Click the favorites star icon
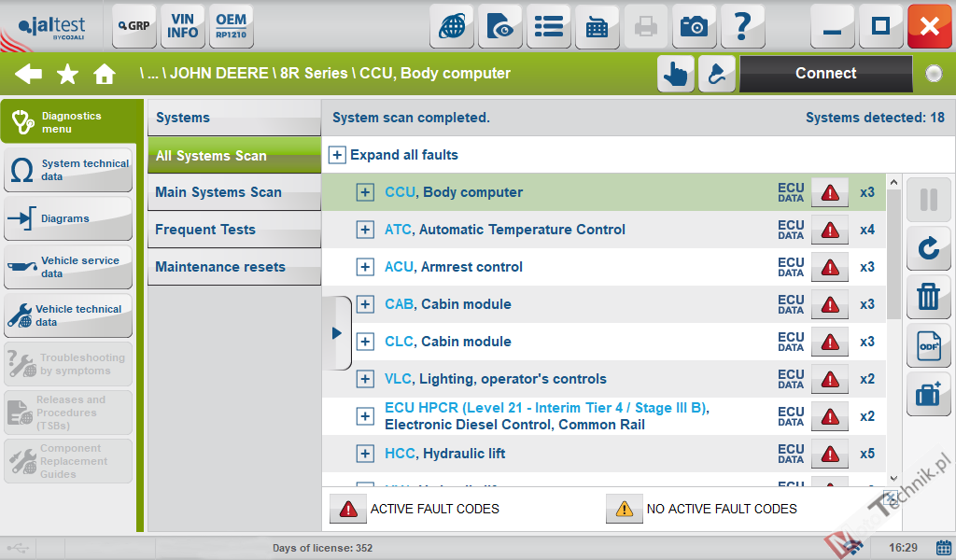Image resolution: width=956 pixels, height=560 pixels. tap(67, 74)
